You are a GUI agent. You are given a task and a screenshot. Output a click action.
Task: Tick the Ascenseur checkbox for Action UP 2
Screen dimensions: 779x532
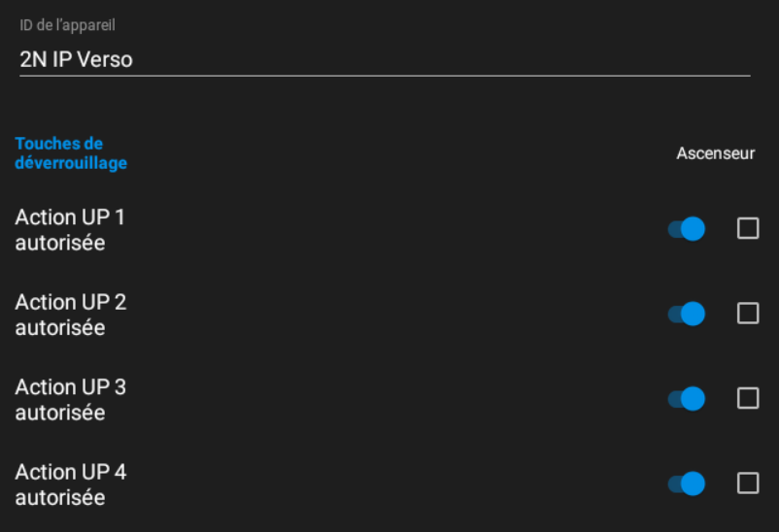[x=748, y=314]
